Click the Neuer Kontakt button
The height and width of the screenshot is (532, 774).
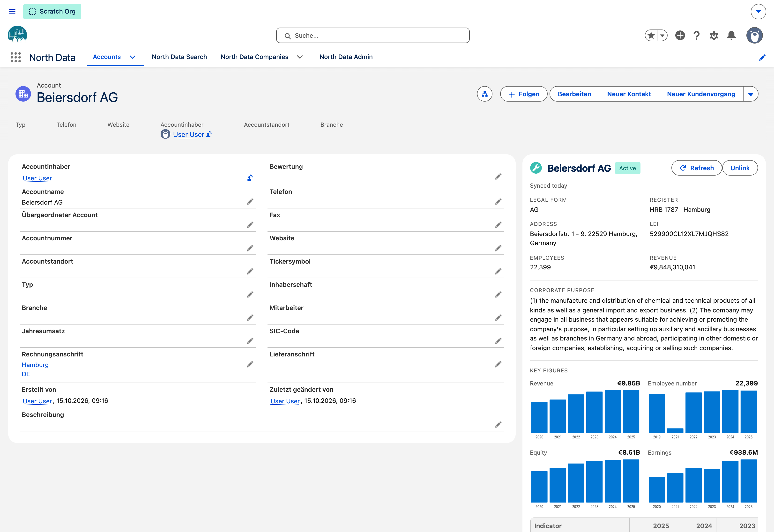tap(629, 94)
